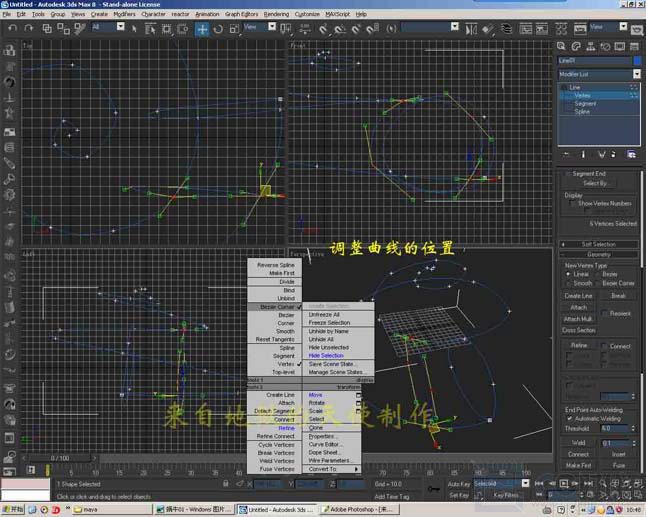Click the Align tool icon
646x517 pixels.
point(488,29)
